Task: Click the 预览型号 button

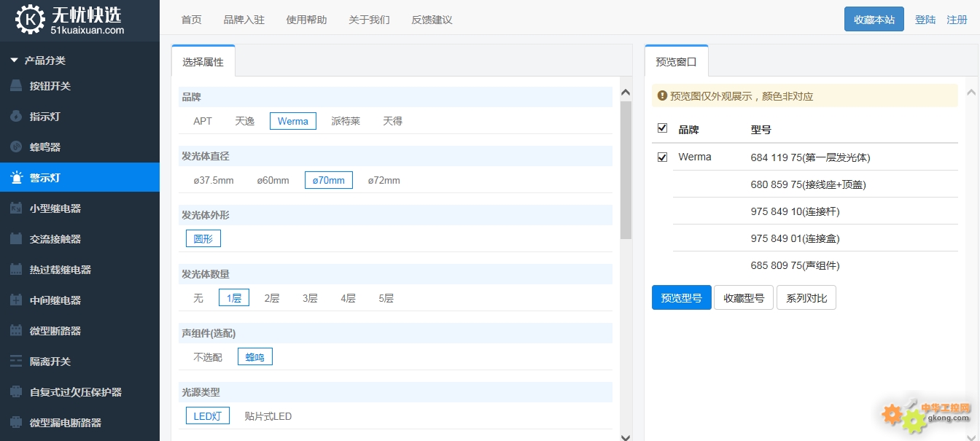Action: 682,297
